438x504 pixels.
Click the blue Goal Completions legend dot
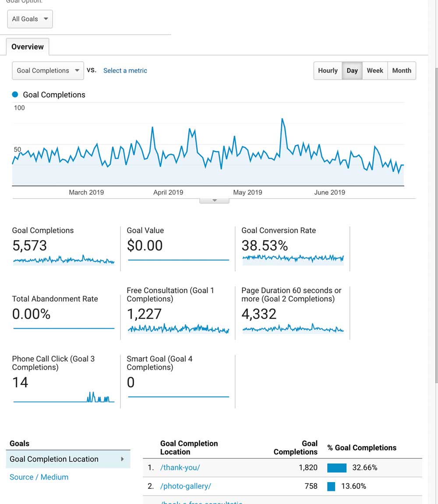point(15,94)
